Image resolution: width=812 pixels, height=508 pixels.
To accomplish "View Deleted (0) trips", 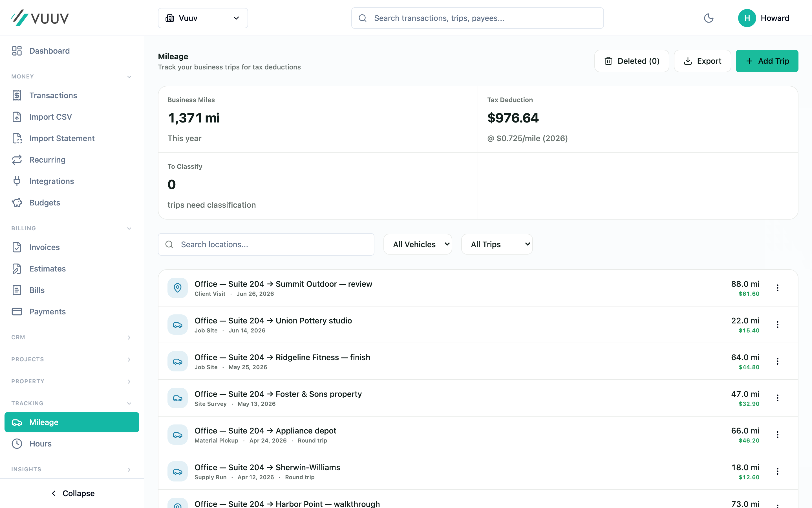I will click(x=632, y=61).
